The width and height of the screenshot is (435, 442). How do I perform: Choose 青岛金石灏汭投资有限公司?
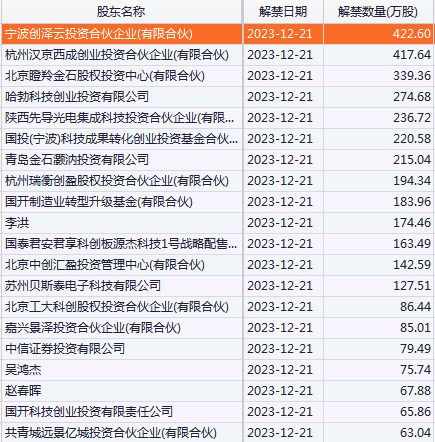(77, 160)
